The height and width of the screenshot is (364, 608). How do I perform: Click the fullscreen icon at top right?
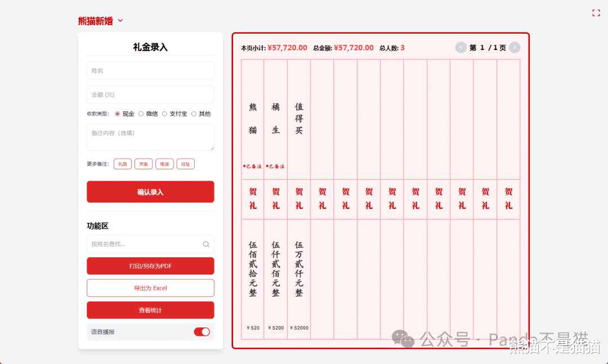tap(596, 13)
